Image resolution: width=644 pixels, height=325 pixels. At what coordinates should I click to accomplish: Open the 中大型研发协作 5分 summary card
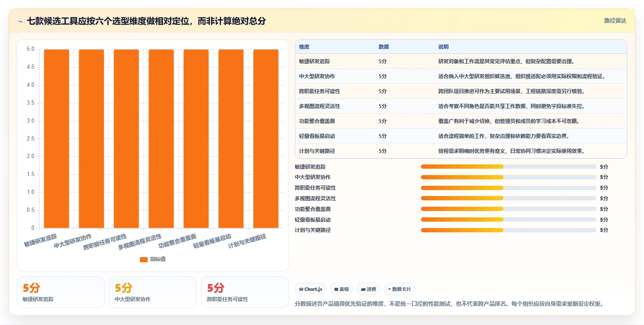(153, 292)
